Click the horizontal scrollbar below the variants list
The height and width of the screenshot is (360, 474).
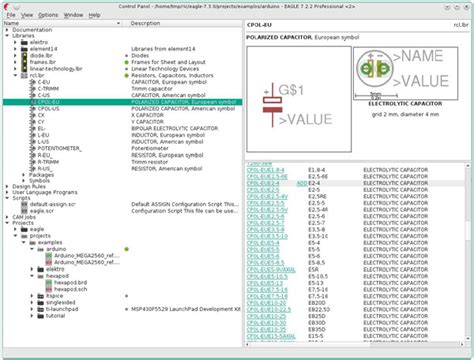(355, 344)
